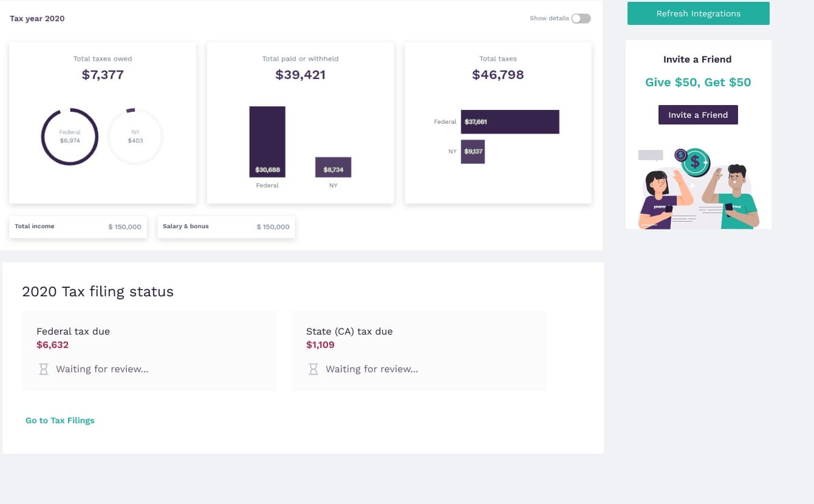Viewport: 814px width, 504px height.
Task: Open the Tax year 2020 selector
Action: tap(37, 19)
